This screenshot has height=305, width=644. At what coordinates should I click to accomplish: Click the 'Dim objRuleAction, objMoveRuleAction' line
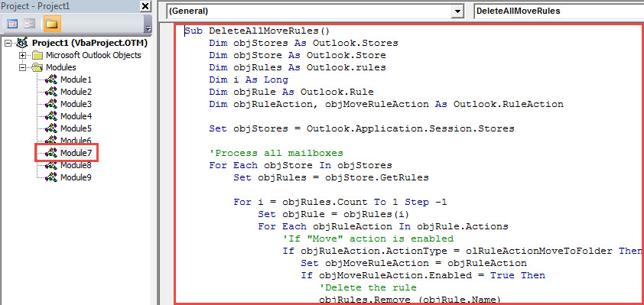click(x=386, y=104)
